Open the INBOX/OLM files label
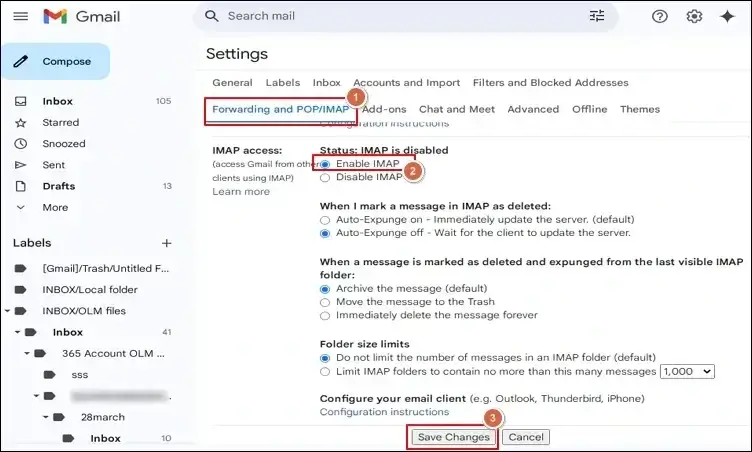This screenshot has width=752, height=452. 84,310
